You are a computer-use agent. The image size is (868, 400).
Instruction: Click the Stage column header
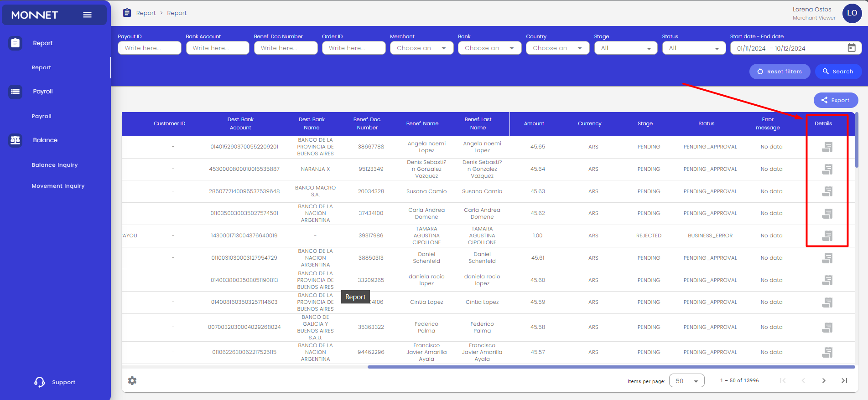click(645, 123)
